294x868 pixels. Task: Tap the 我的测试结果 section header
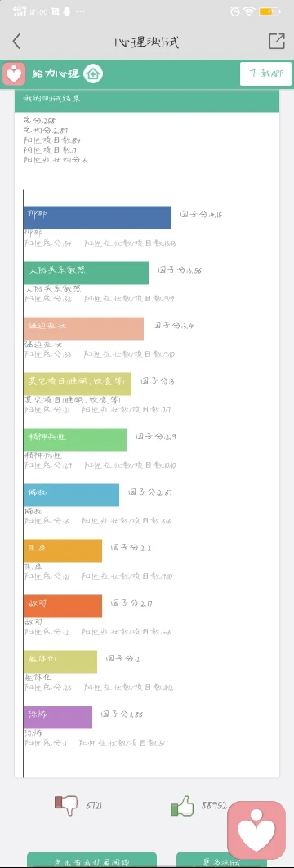[147, 99]
